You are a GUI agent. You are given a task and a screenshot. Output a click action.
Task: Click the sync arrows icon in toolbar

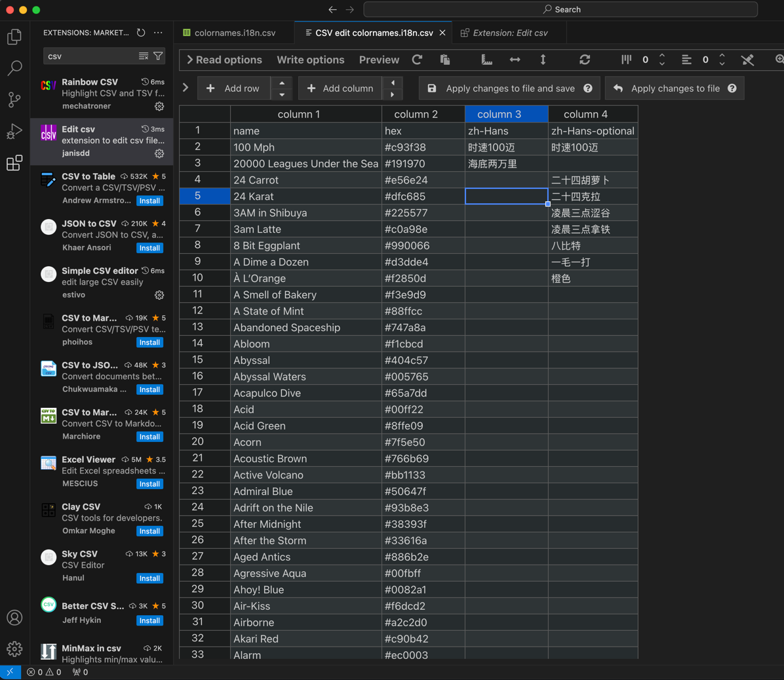click(x=585, y=60)
